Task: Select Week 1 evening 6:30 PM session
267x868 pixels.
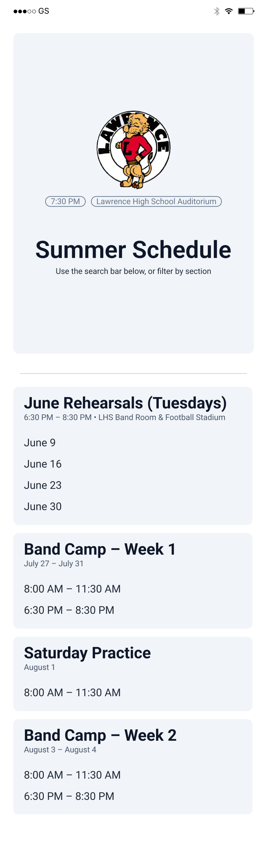Action: point(69,610)
